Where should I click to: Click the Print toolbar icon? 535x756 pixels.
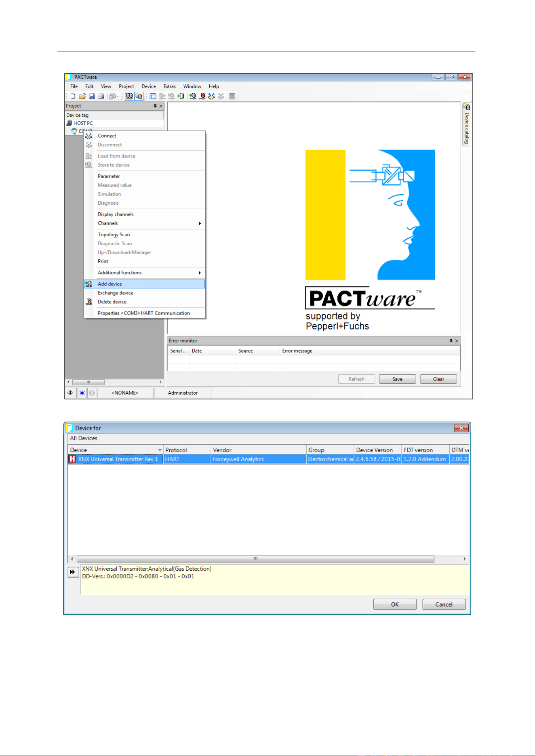(x=101, y=96)
